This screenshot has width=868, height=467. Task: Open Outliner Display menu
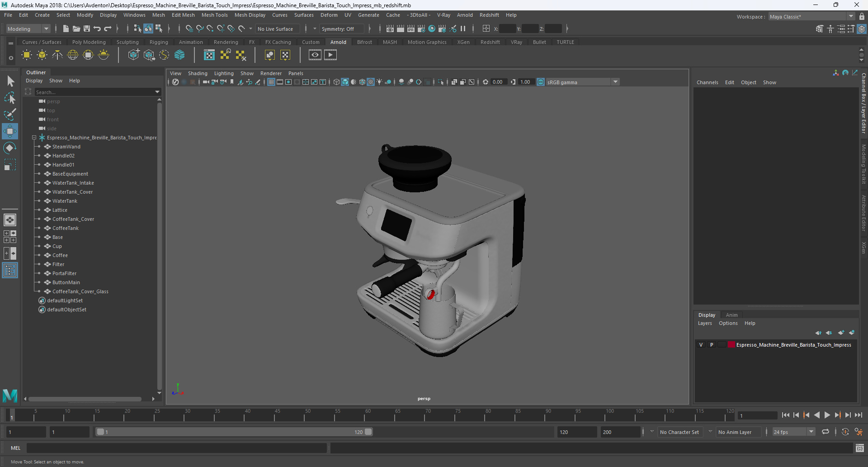pyautogui.click(x=34, y=81)
